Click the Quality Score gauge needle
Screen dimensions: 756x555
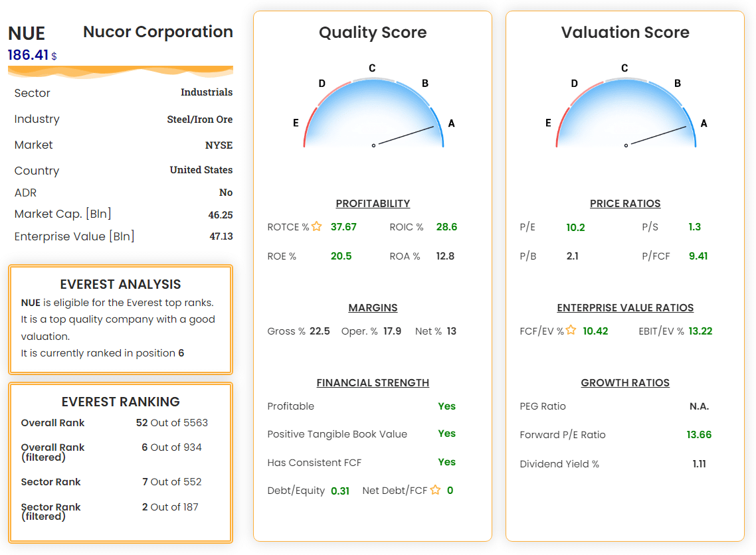click(x=405, y=135)
